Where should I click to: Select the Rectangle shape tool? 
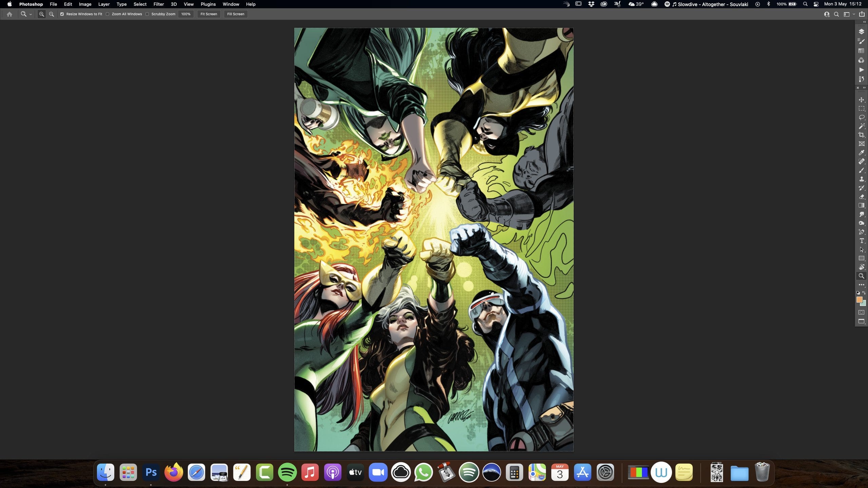(861, 258)
